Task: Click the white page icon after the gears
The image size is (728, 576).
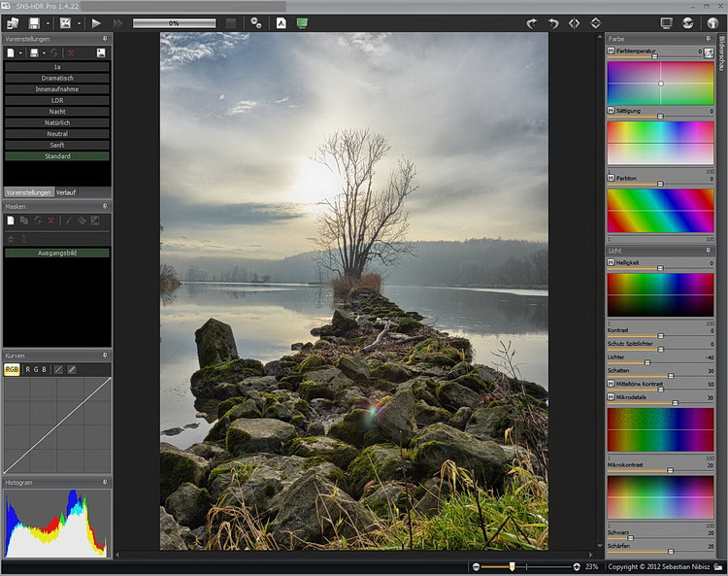Action: pos(281,23)
